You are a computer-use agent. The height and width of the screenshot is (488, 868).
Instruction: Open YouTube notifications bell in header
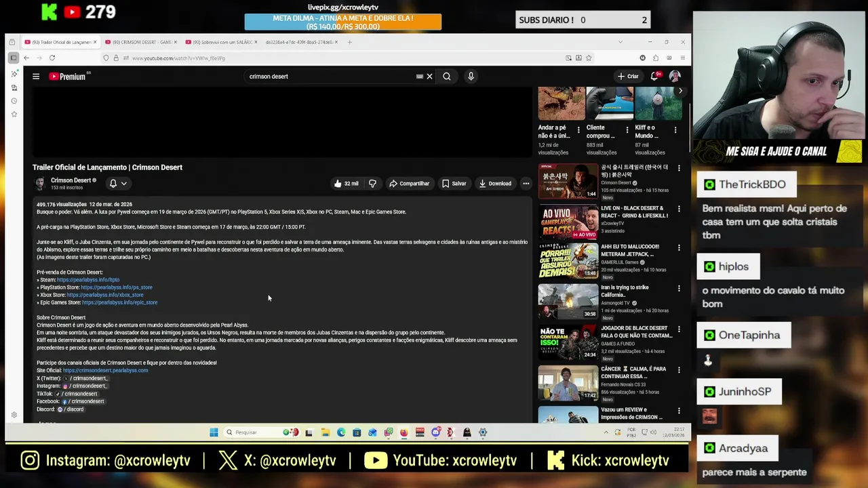(x=655, y=77)
